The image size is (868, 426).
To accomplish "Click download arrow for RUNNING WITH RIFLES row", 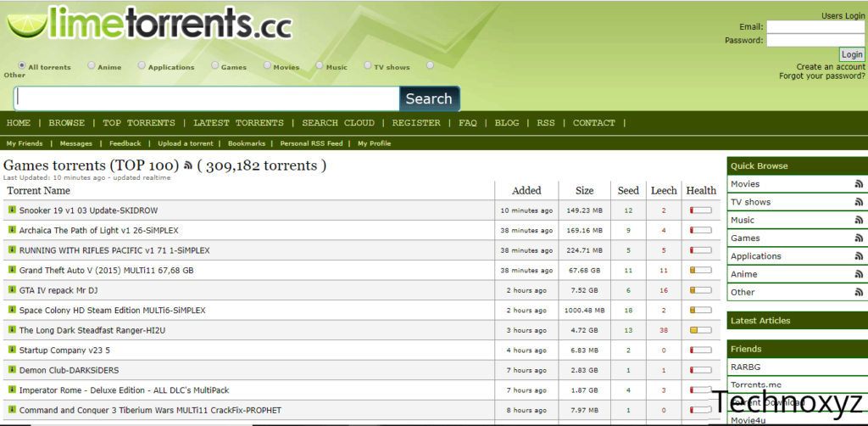I will click(12, 249).
